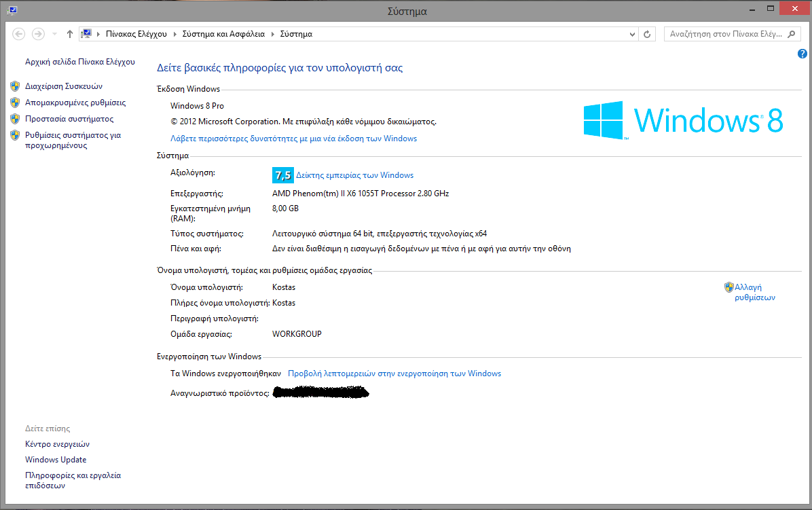
Task: Go up one level with the Up arrow
Action: pyautogui.click(x=70, y=34)
